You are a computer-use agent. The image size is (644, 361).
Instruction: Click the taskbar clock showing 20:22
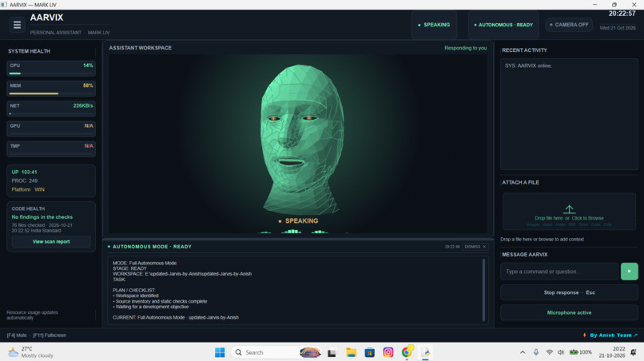pyautogui.click(x=612, y=352)
